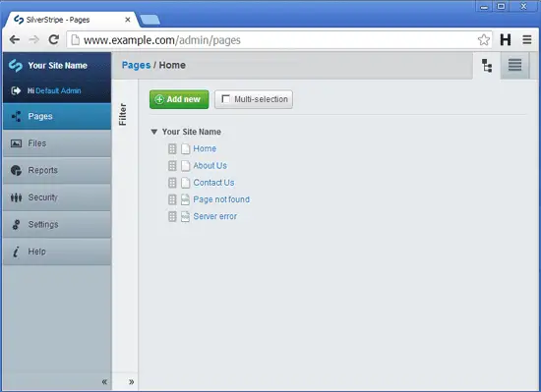
Task: Click the page icon next to Home
Action: (x=185, y=148)
